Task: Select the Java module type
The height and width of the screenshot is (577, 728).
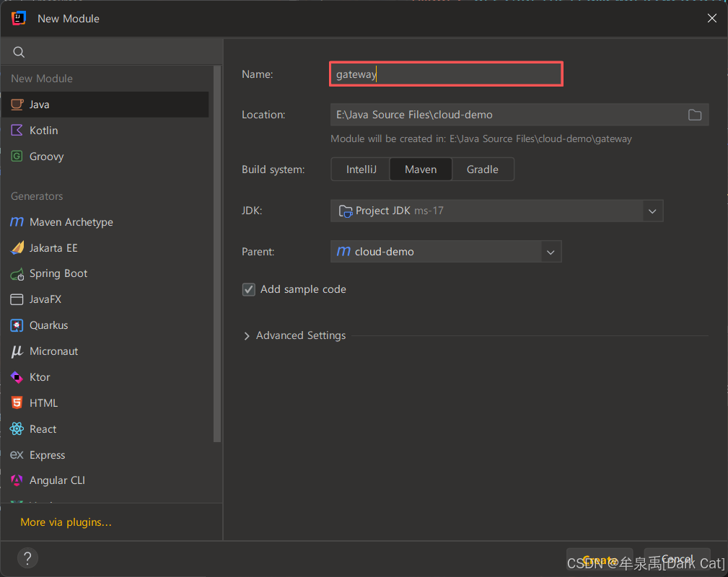Action: tap(105, 105)
